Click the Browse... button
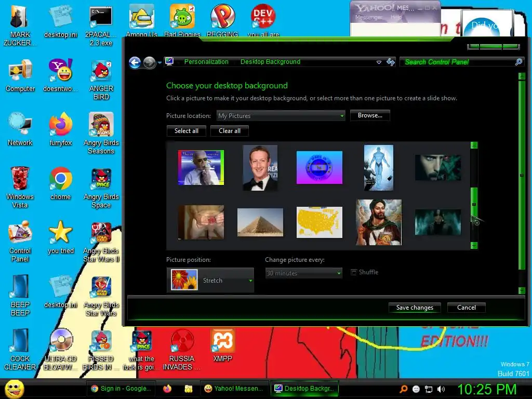 [370, 115]
